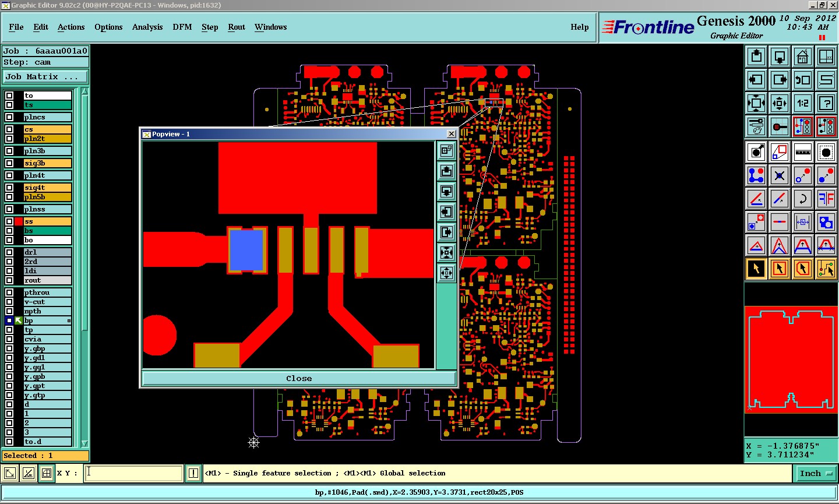Click the X Y coordinate input field
This screenshot has width=839, height=504.
pyautogui.click(x=134, y=473)
